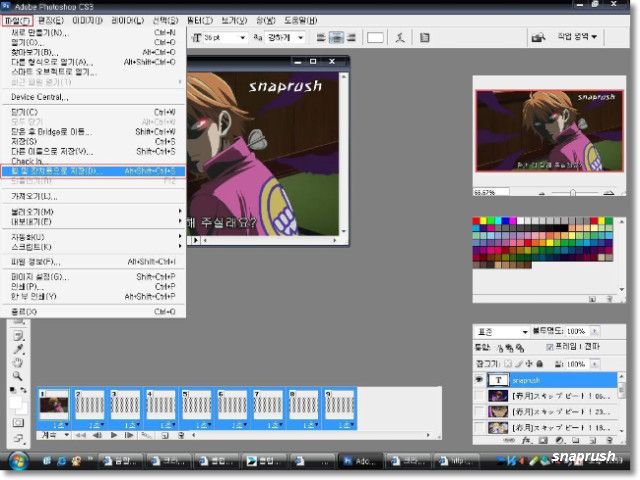Toggle lock transparent pixels
This screenshot has width=640, height=480.
tap(508, 364)
